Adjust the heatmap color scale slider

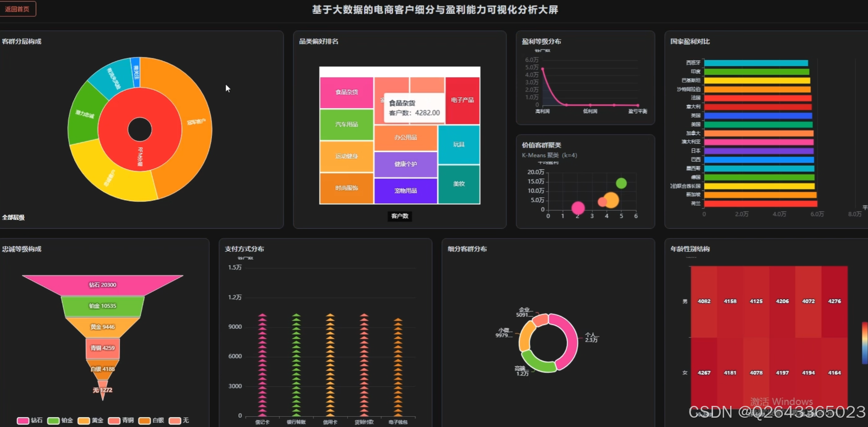click(865, 343)
